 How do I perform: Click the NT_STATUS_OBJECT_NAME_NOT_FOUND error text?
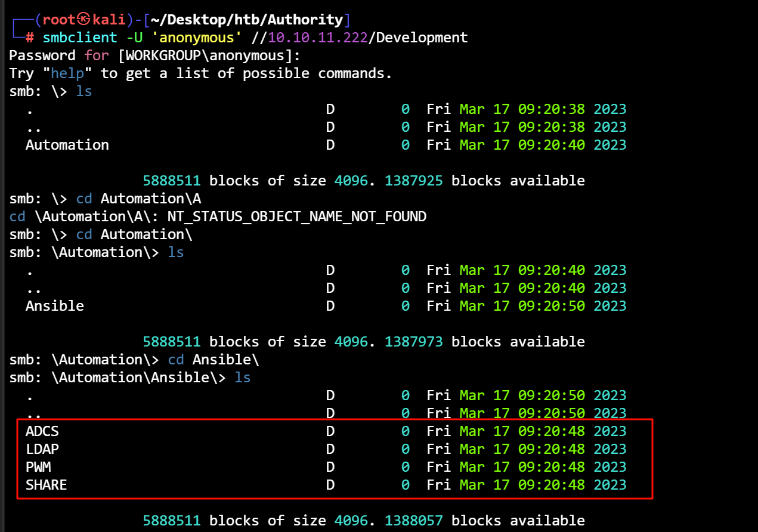tap(296, 216)
